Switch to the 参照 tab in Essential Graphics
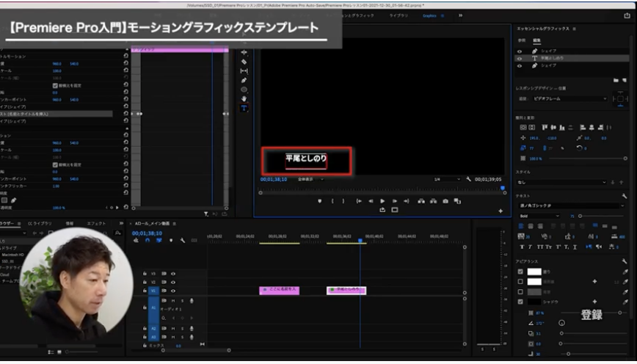637x364 pixels. pyautogui.click(x=522, y=40)
